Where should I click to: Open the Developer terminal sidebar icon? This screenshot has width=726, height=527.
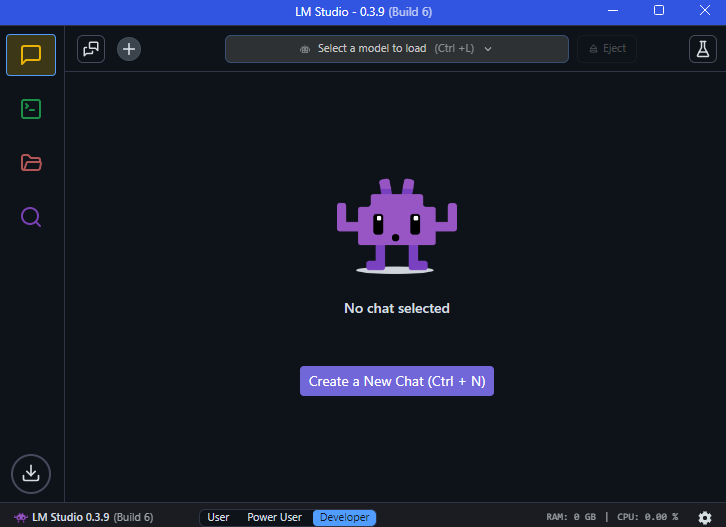coord(31,109)
